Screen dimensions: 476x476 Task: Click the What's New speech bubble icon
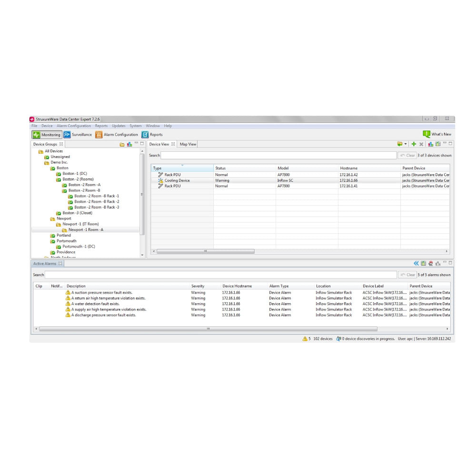[426, 134]
